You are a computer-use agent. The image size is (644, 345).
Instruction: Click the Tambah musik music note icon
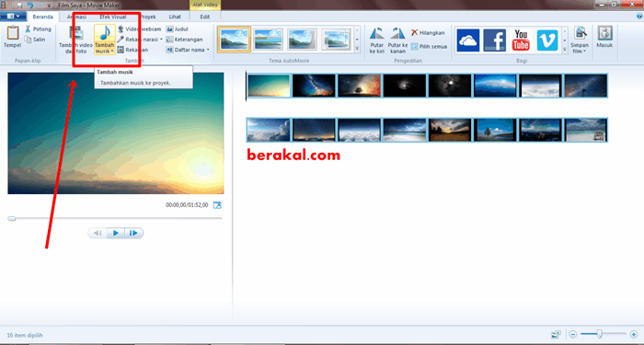(105, 33)
